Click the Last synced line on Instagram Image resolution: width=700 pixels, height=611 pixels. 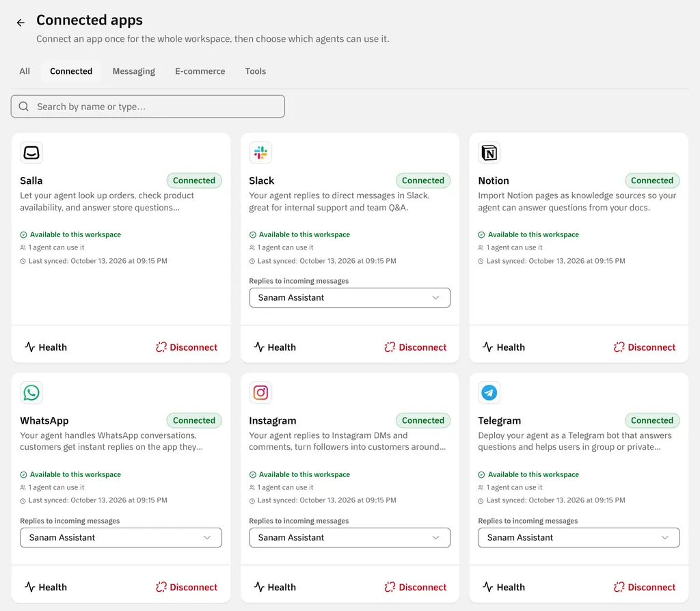click(x=323, y=500)
